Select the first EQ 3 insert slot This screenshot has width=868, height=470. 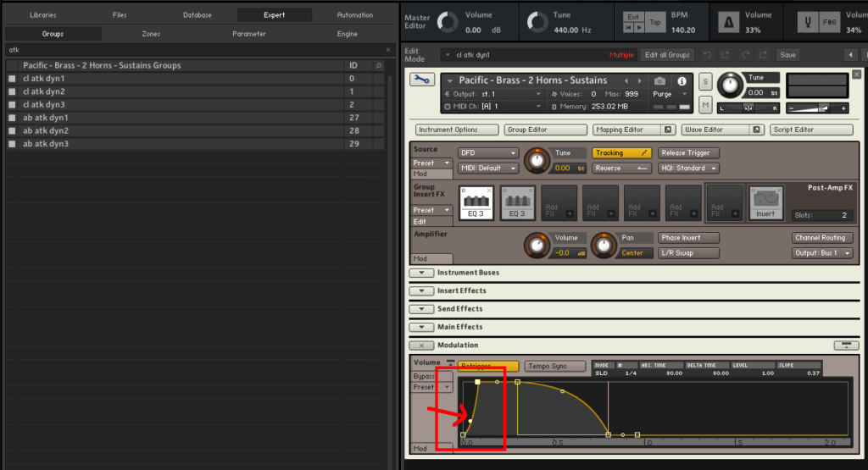tap(476, 203)
